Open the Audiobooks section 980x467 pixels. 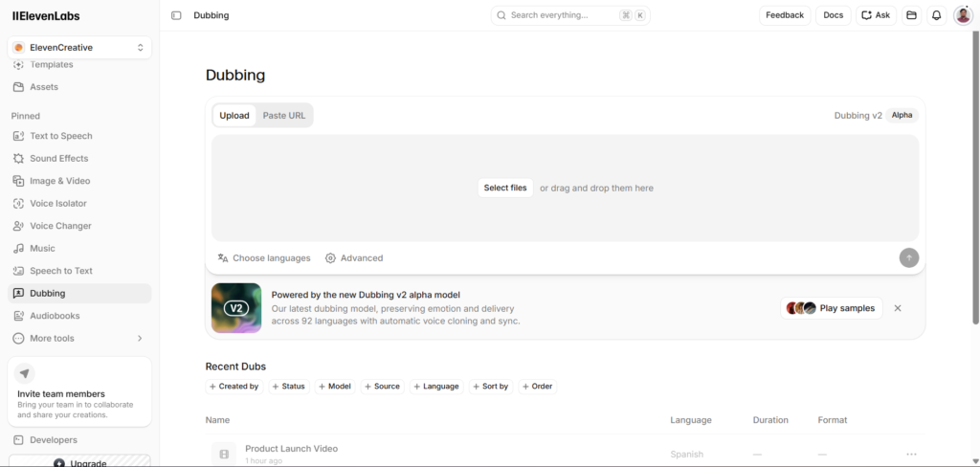coord(79,316)
